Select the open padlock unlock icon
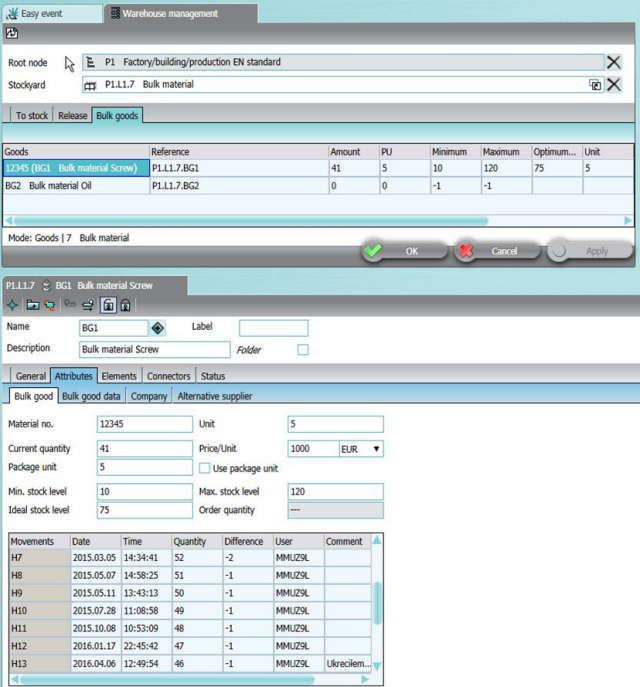The image size is (640, 687). click(x=108, y=305)
